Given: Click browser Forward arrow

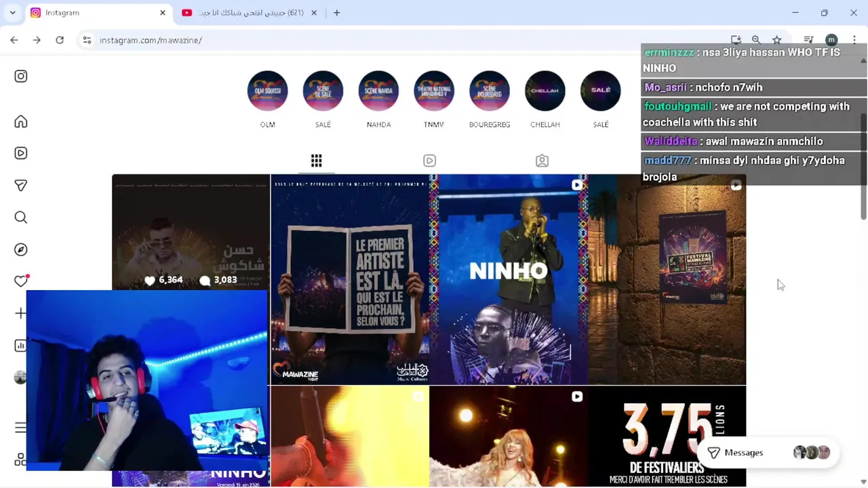Looking at the screenshot, I should click(x=37, y=40).
